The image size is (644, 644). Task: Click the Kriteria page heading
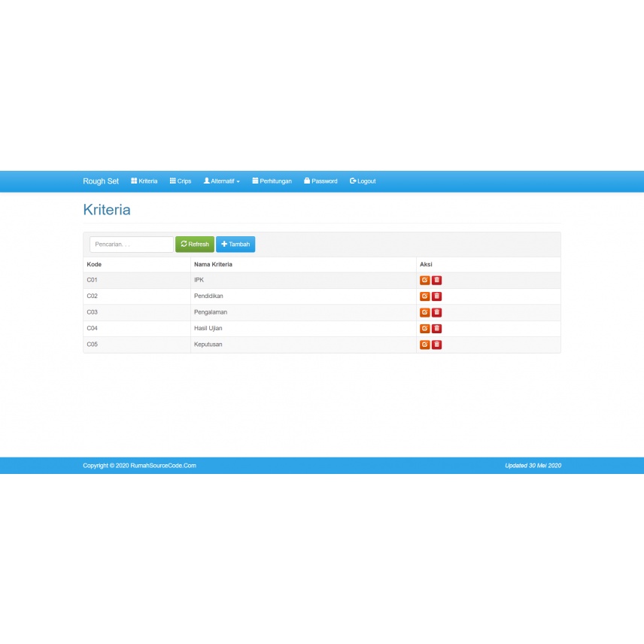point(107,210)
